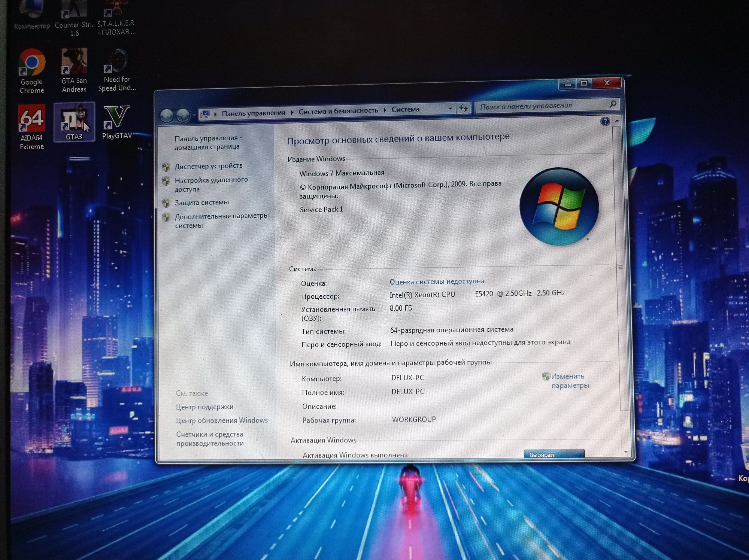Click DELUX-PC next to Компьютер

[408, 378]
